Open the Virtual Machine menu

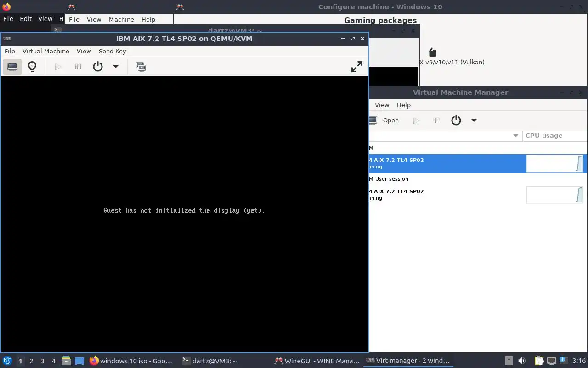[46, 51]
